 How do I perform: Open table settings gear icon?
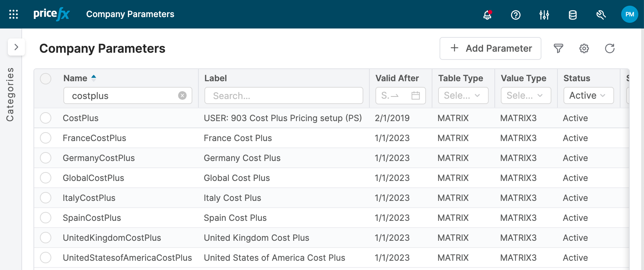[x=584, y=48]
